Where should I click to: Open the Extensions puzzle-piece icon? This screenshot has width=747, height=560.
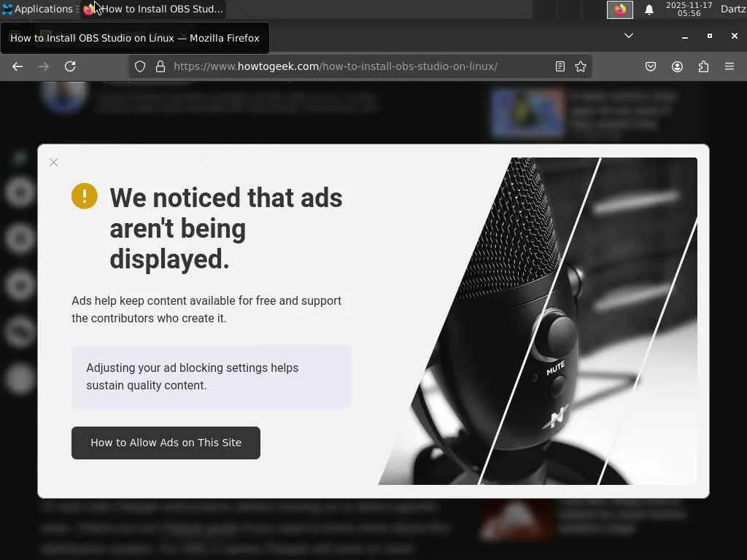coord(704,66)
